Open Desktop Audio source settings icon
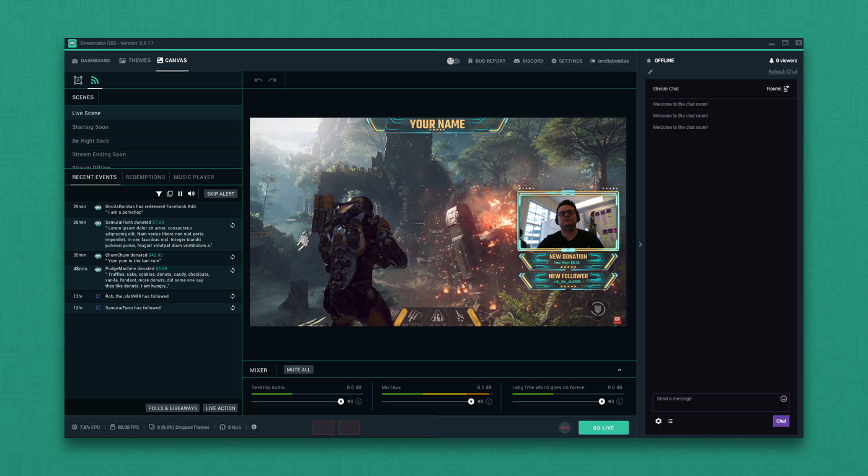The height and width of the screenshot is (476, 868). (x=358, y=402)
